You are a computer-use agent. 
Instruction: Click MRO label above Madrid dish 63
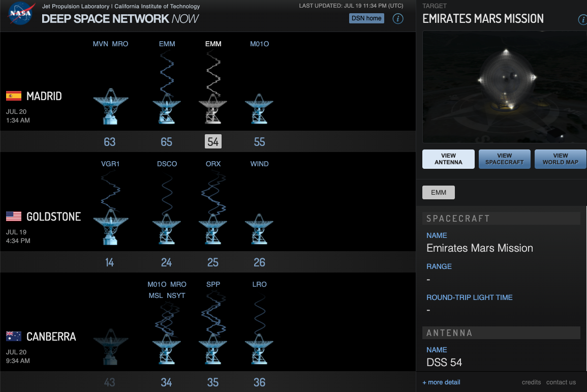(120, 44)
